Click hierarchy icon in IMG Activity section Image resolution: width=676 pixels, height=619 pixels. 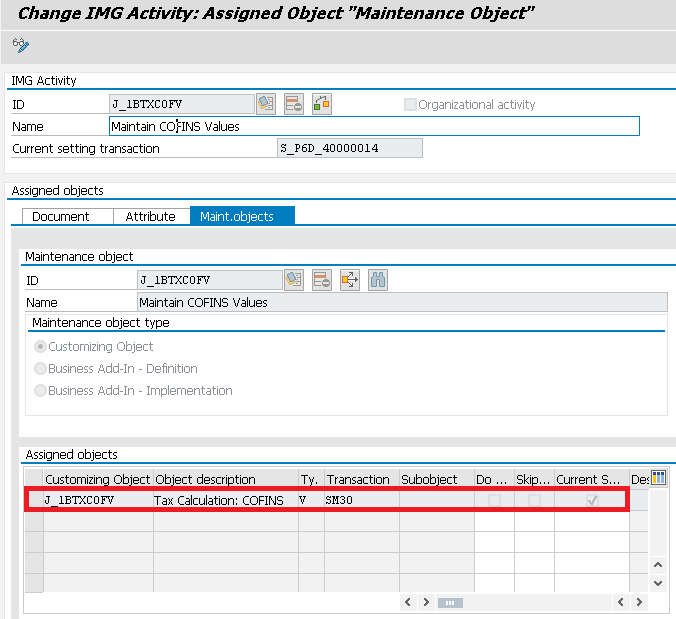(321, 104)
